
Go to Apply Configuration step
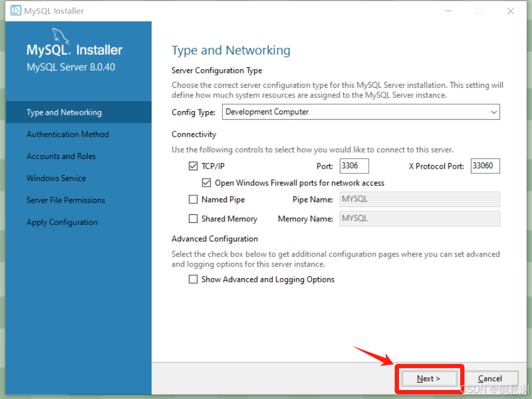click(62, 222)
